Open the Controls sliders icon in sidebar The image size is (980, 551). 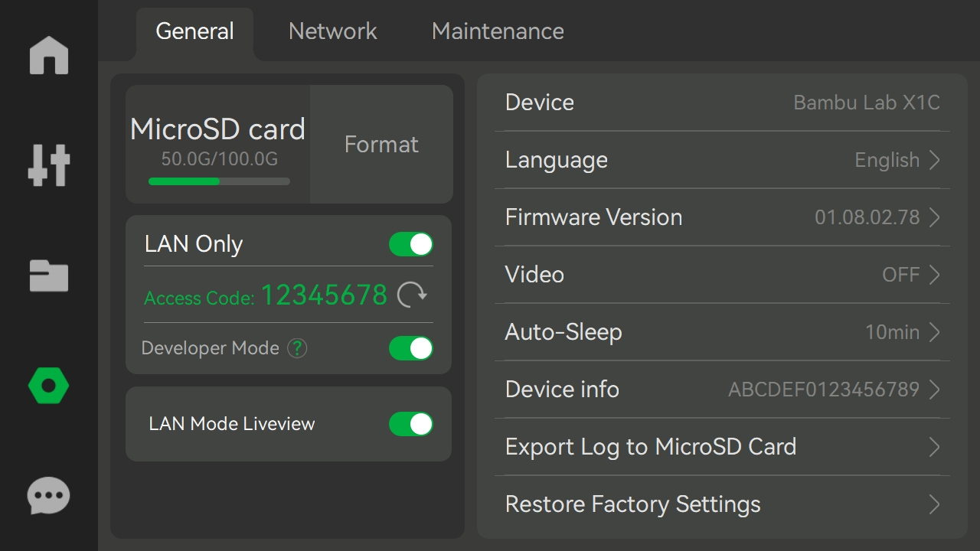(49, 165)
